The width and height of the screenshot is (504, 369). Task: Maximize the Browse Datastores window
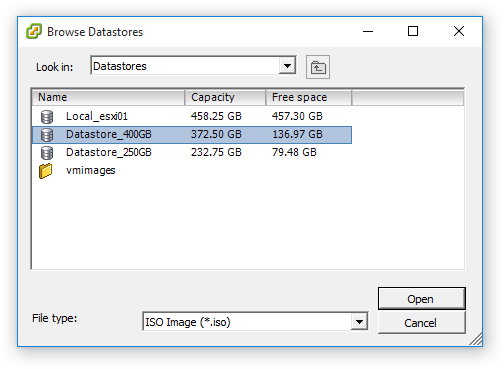pyautogui.click(x=413, y=31)
